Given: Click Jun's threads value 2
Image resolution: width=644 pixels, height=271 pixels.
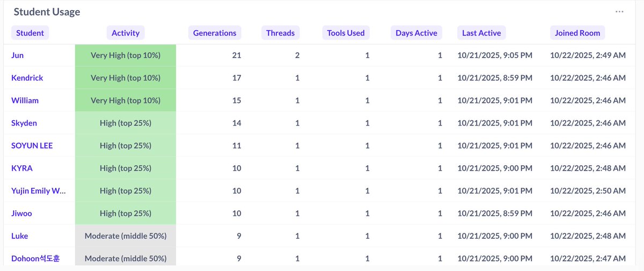Looking at the screenshot, I should [297, 55].
